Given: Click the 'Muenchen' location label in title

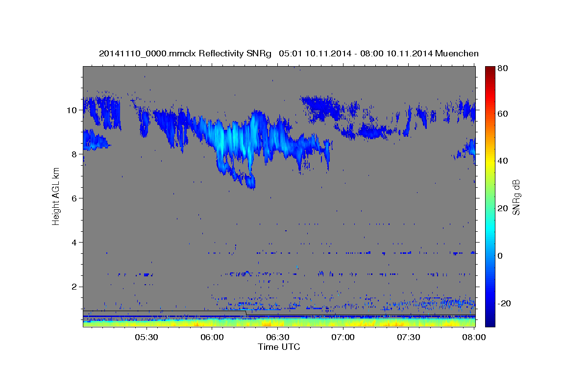Looking at the screenshot, I should (457, 53).
